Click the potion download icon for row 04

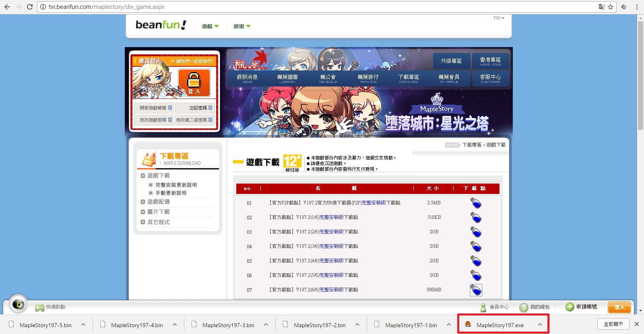point(476,247)
